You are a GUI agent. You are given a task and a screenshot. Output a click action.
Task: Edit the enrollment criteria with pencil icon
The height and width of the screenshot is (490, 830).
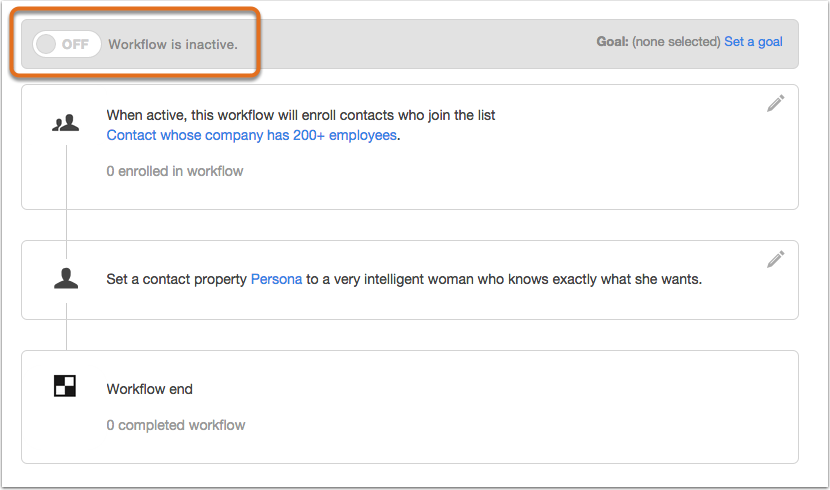tap(775, 104)
